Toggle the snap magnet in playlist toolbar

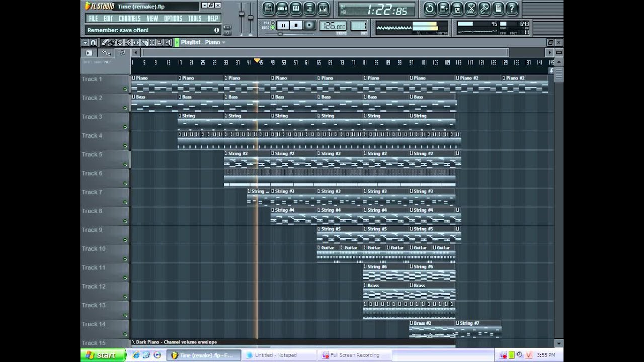pos(93,43)
